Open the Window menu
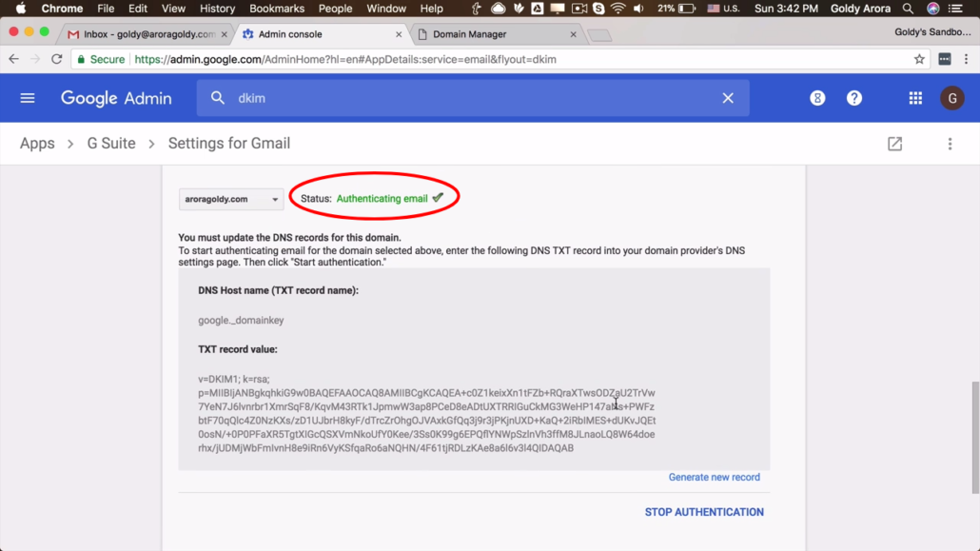The height and width of the screenshot is (551, 980). pyautogui.click(x=385, y=9)
